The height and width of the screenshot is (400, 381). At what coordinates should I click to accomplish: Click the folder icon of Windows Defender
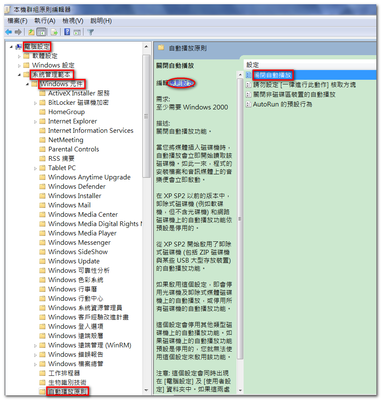click(x=42, y=186)
